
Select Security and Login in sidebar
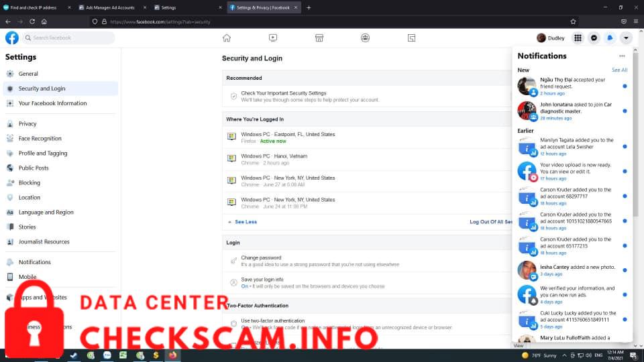click(60, 88)
